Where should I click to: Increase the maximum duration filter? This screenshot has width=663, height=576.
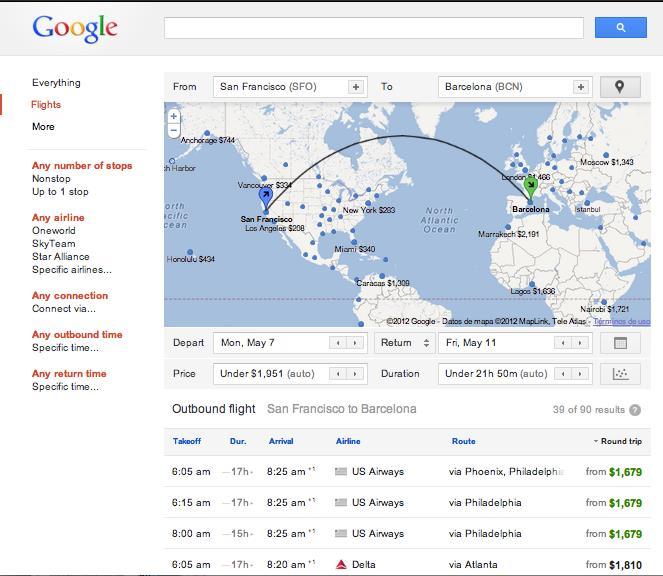coord(580,374)
